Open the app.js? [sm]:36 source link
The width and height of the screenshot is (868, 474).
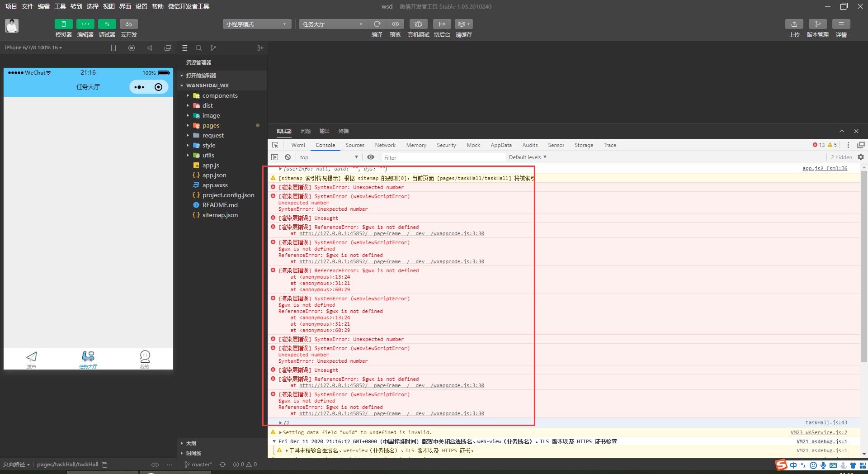point(825,169)
